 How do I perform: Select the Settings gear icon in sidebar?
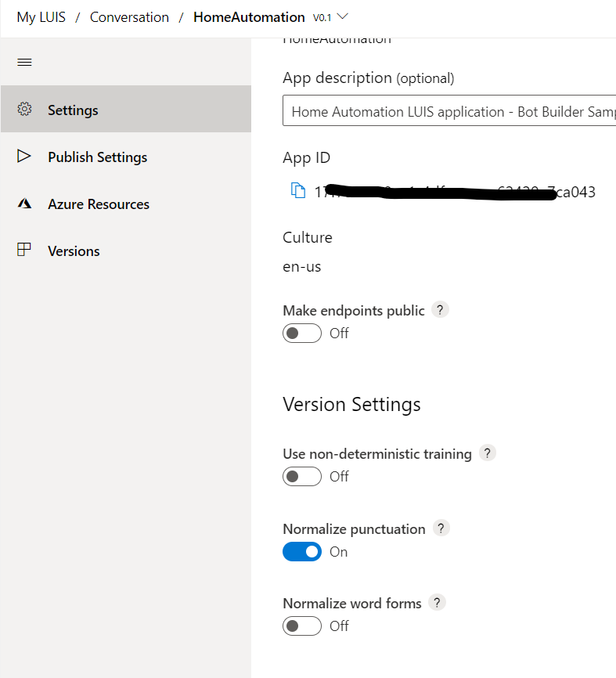click(24, 110)
